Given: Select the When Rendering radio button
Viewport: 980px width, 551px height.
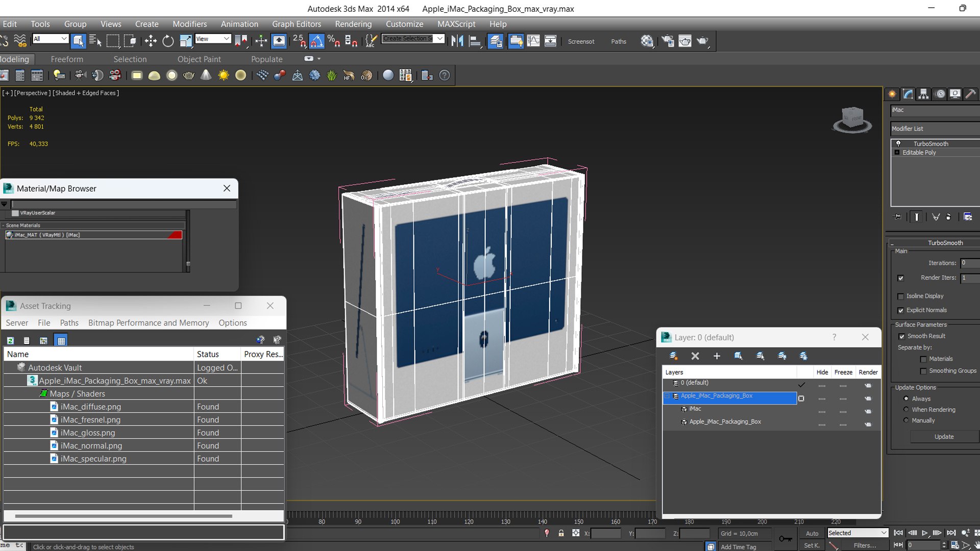Looking at the screenshot, I should click(x=906, y=410).
